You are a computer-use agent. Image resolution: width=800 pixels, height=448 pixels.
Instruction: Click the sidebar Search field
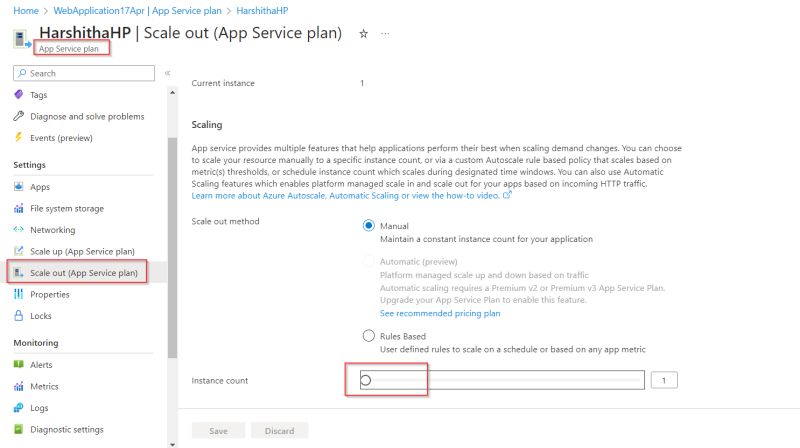(x=84, y=73)
